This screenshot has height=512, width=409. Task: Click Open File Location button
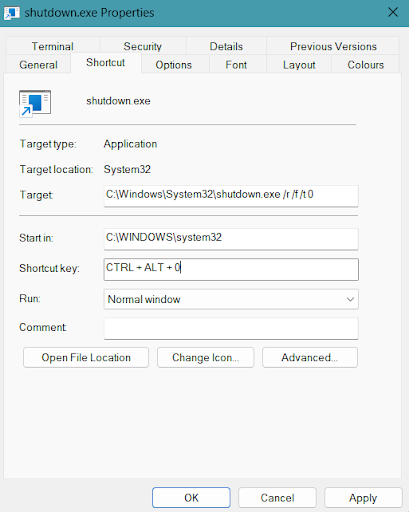(86, 357)
